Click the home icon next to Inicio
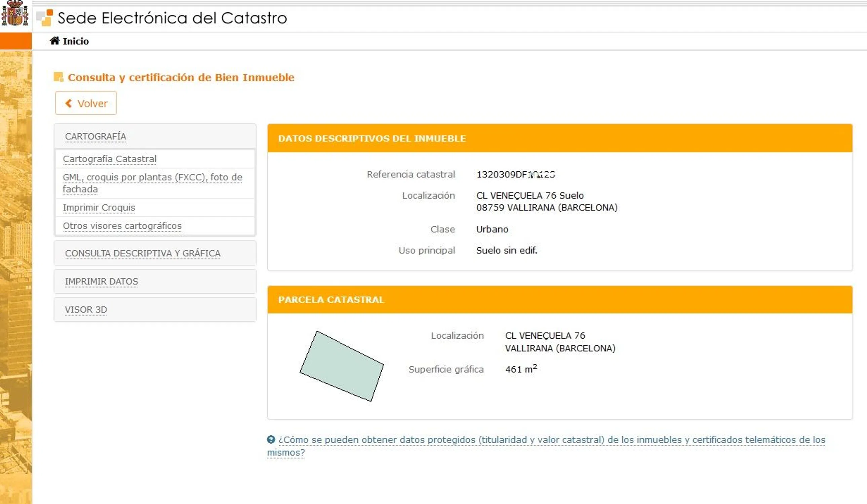This screenshot has width=867, height=504. (x=54, y=41)
